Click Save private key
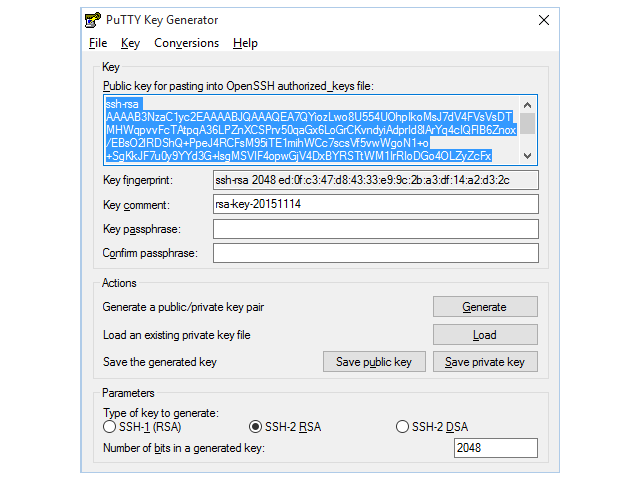Screen dimensions: 640x480 tap(485, 362)
